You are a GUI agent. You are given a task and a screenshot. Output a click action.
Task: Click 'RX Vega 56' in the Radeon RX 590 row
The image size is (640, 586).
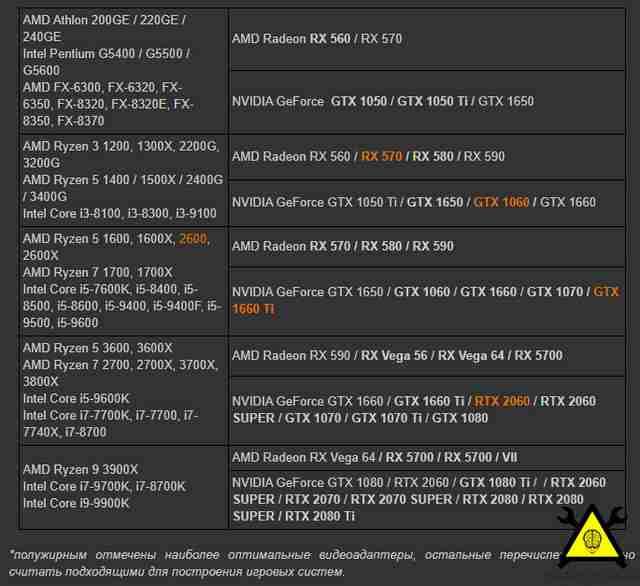[394, 355]
